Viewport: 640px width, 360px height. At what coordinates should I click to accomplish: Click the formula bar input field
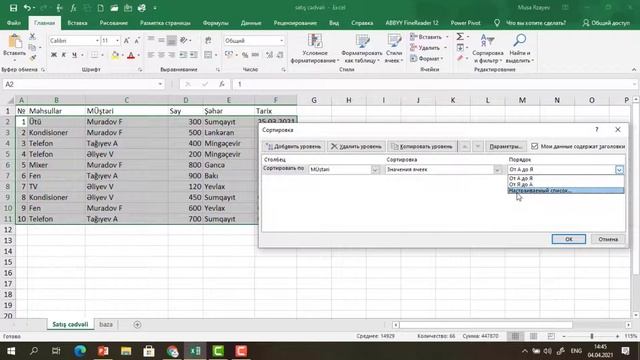coord(434,84)
